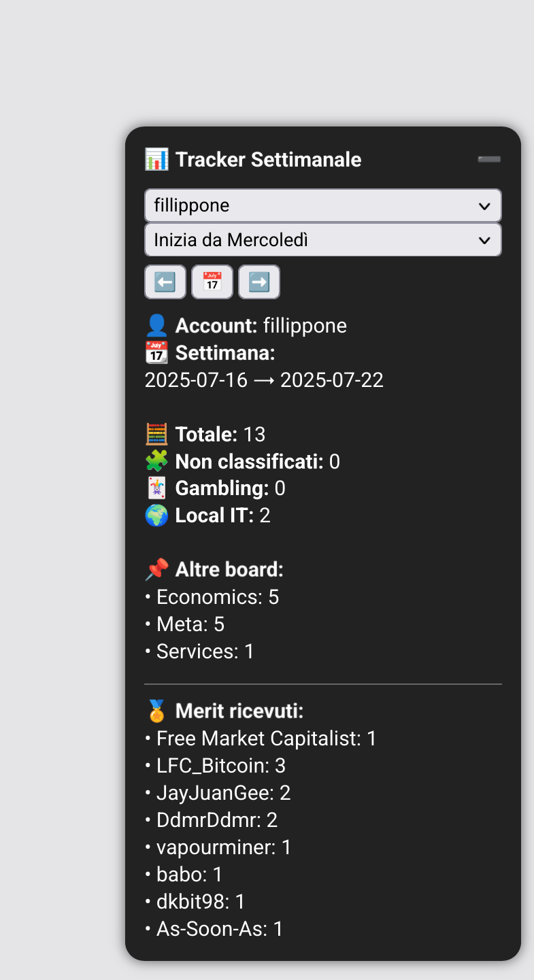
Task: Open the fillippone account dropdown
Action: (323, 205)
